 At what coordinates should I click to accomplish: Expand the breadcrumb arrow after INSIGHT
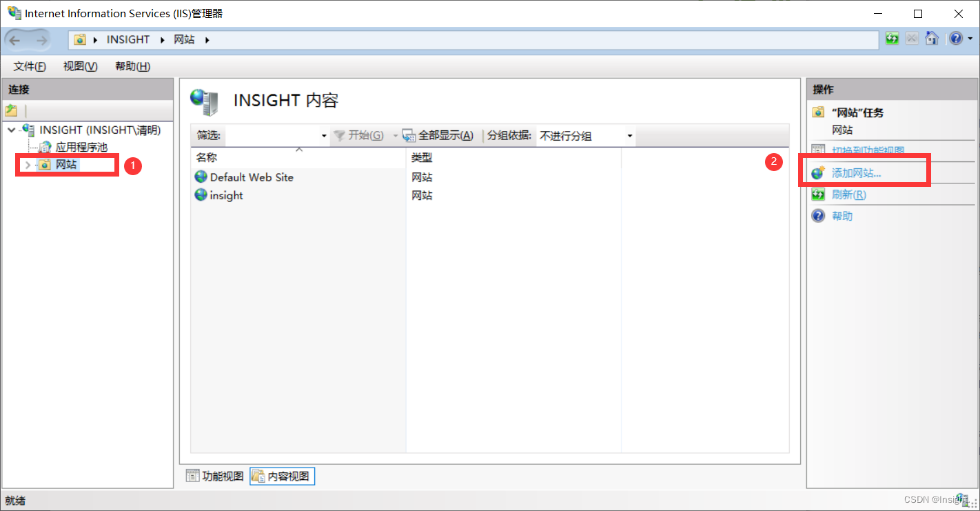(x=163, y=39)
